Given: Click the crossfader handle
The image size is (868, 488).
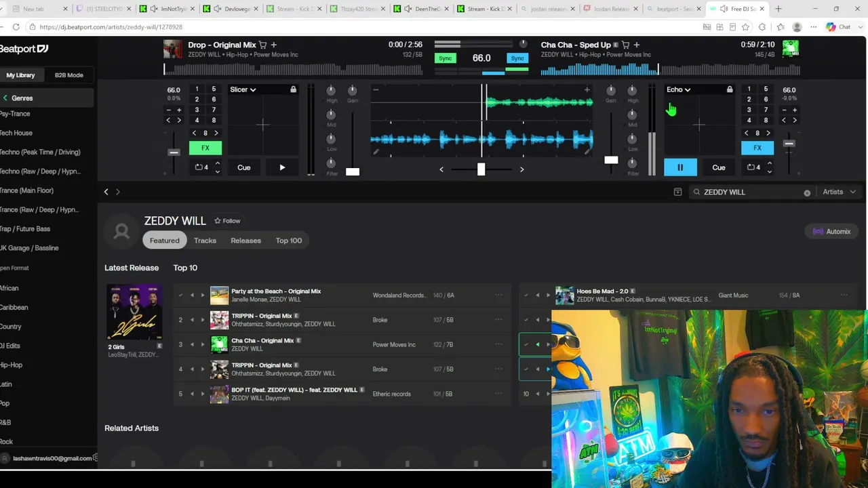Looking at the screenshot, I should tap(481, 169).
